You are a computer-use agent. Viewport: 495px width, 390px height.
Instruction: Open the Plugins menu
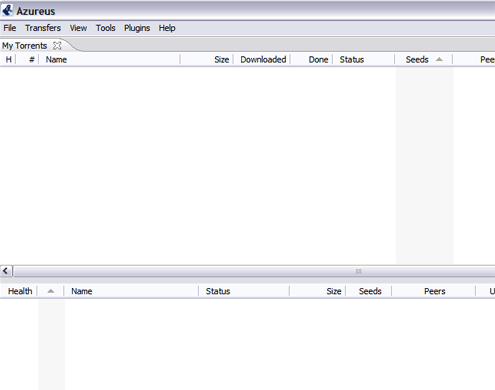pyautogui.click(x=137, y=28)
